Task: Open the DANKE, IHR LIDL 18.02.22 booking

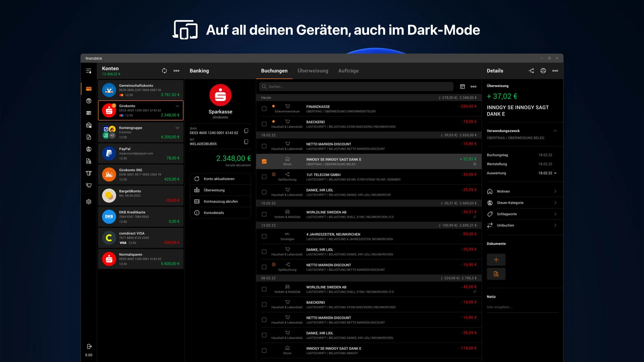Action: click(369, 192)
